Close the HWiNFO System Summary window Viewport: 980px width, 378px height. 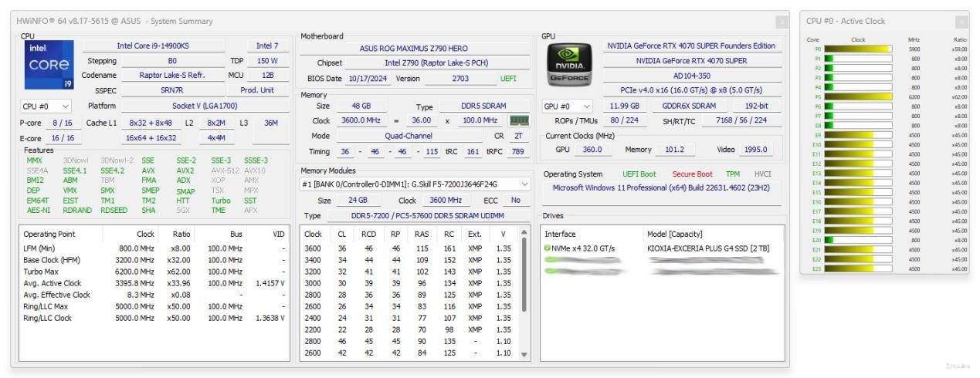(782, 22)
